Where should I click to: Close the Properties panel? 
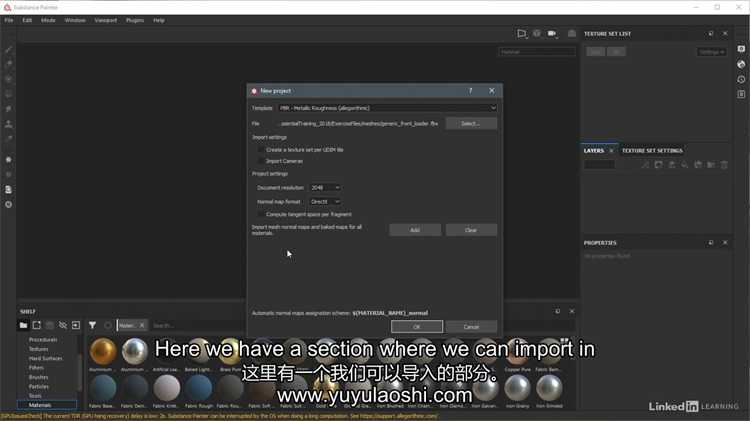[x=725, y=243]
